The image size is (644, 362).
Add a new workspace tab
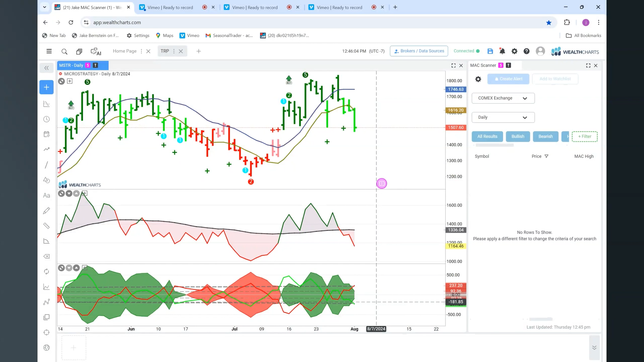[199, 51]
